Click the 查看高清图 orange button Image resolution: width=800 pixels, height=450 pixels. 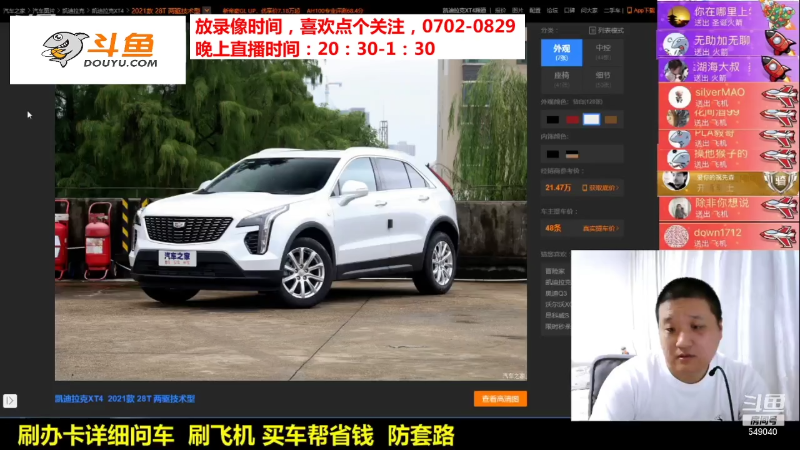pos(500,399)
